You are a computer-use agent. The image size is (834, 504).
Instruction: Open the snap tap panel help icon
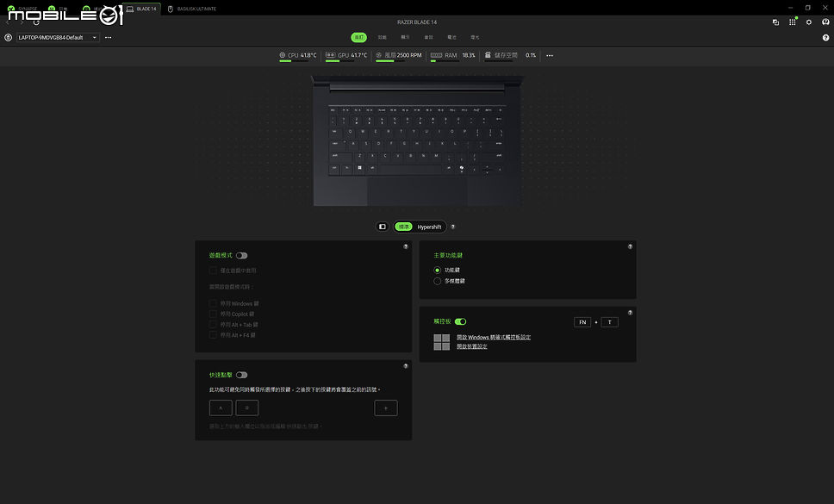(406, 366)
